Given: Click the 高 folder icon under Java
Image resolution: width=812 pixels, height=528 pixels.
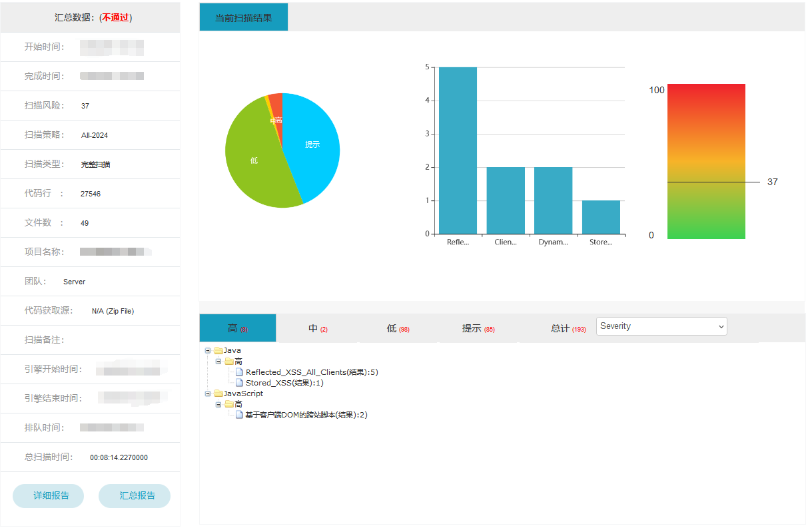Looking at the screenshot, I should point(229,362).
